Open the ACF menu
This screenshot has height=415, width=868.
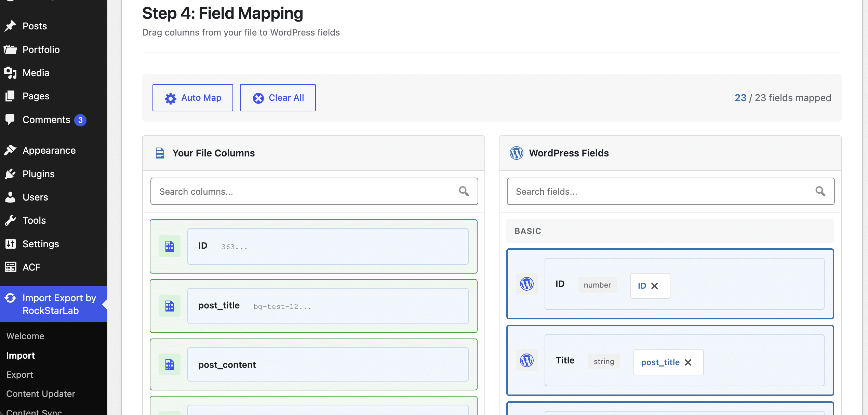54,267
